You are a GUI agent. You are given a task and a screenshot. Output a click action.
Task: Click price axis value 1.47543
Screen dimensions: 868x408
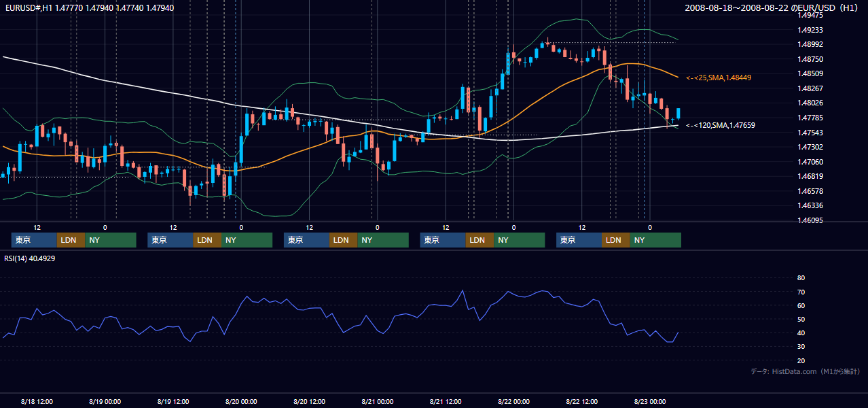(x=811, y=133)
